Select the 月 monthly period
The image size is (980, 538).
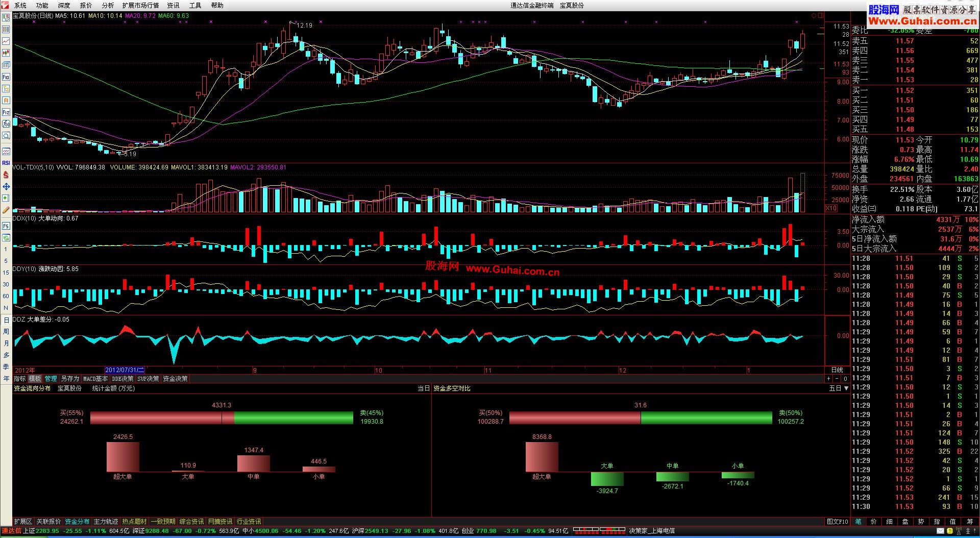(6, 344)
